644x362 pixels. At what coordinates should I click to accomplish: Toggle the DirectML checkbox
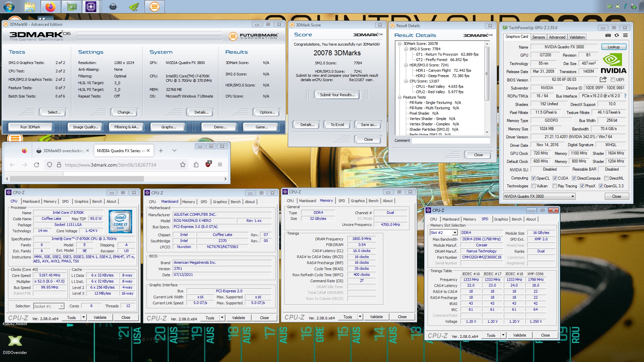coord(606,178)
